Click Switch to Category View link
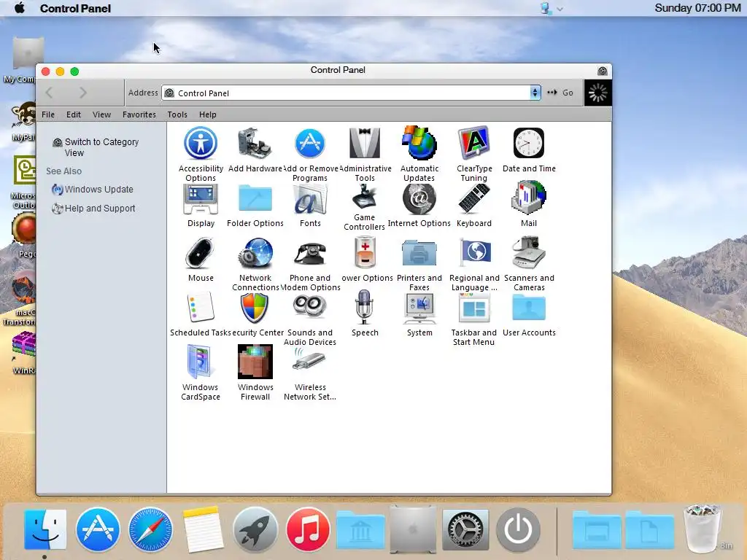The width and height of the screenshot is (747, 560). [x=101, y=147]
